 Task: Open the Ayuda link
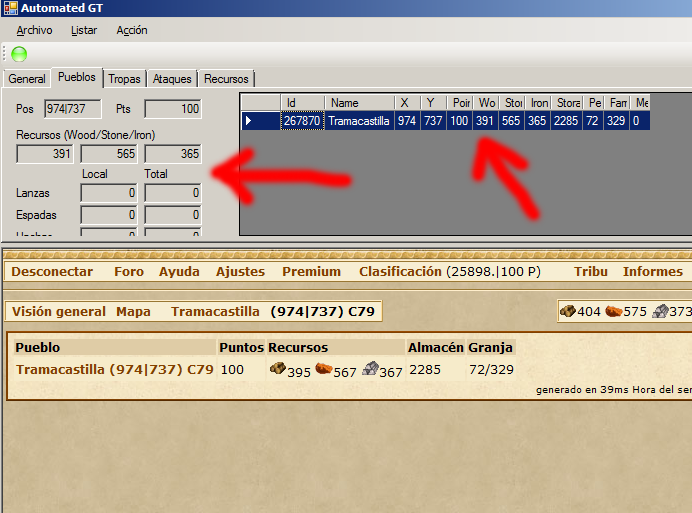tap(179, 272)
